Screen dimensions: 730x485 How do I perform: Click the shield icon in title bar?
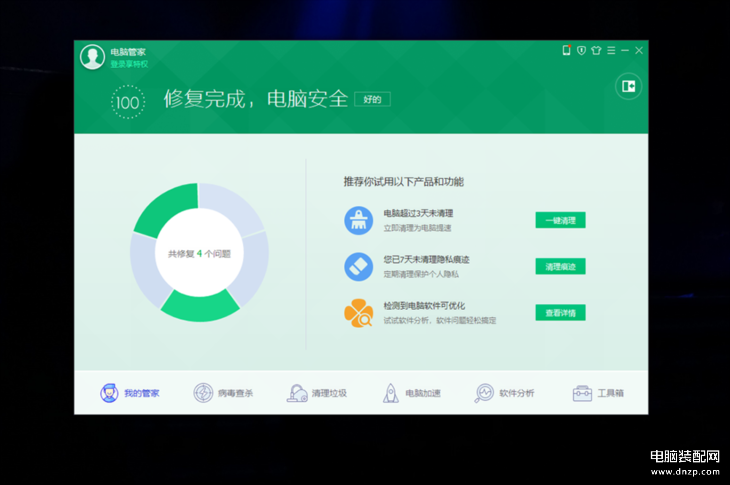coord(581,50)
